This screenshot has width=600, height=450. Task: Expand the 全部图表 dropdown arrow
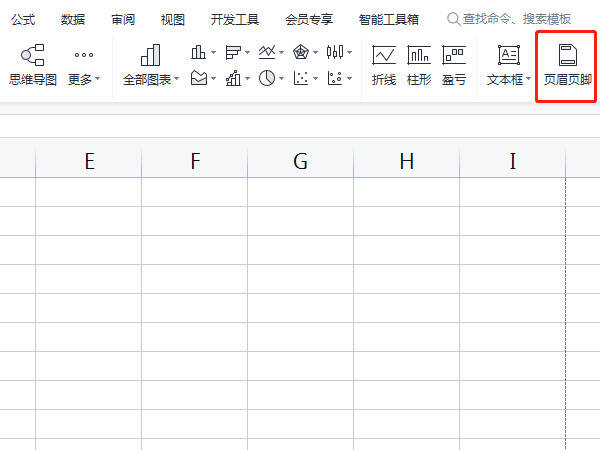point(176,78)
